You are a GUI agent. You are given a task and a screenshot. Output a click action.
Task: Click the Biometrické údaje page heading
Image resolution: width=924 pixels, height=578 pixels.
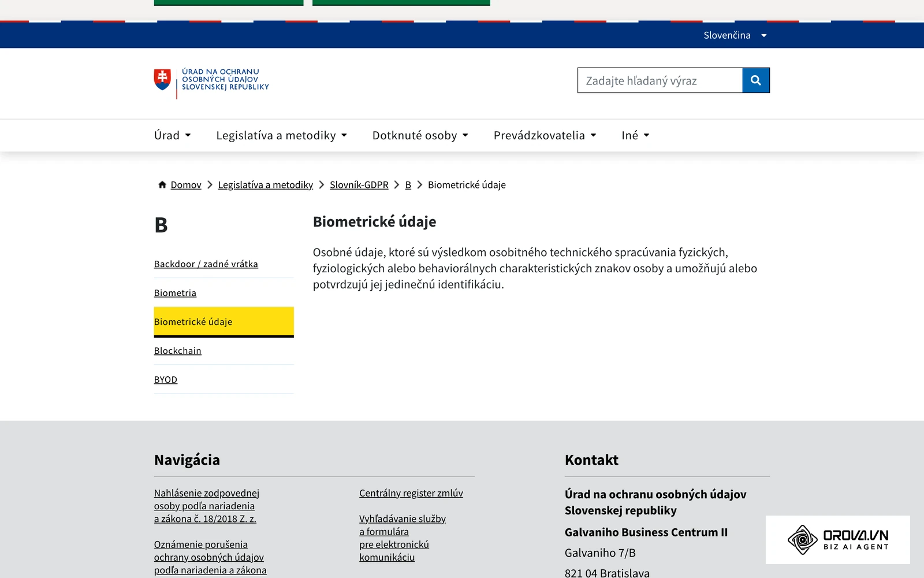(x=375, y=222)
